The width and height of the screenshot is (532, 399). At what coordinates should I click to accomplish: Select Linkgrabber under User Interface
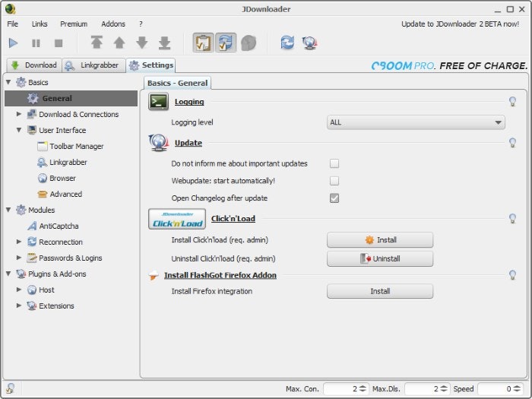(62, 162)
